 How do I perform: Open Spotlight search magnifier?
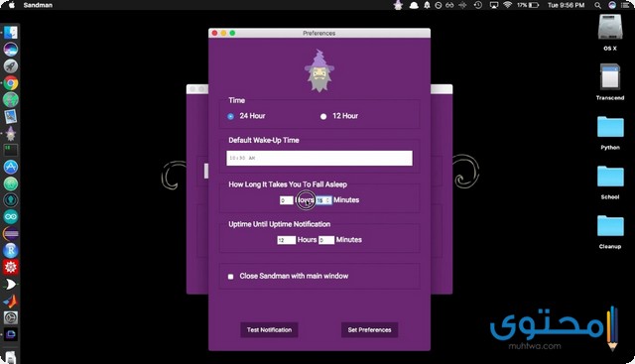597,5
